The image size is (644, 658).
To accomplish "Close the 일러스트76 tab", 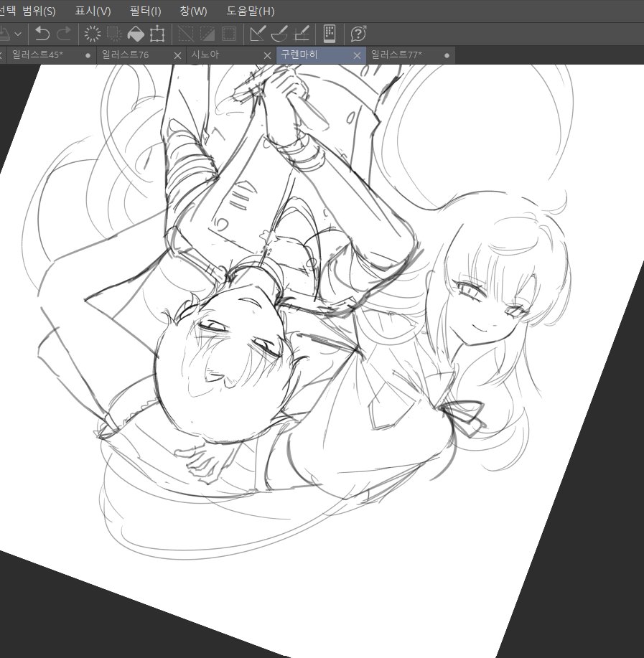I will pyautogui.click(x=177, y=55).
